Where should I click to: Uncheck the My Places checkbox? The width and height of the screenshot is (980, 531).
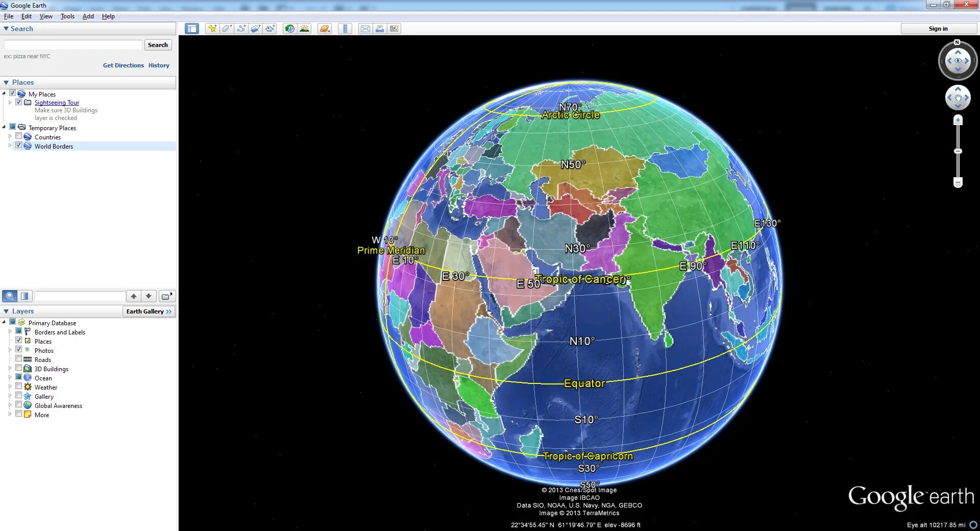point(13,93)
